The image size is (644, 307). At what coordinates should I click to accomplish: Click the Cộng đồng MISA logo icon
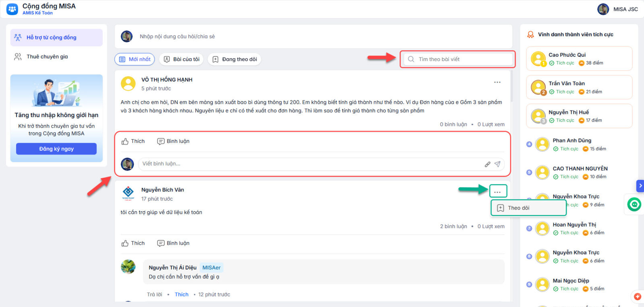coord(12,9)
